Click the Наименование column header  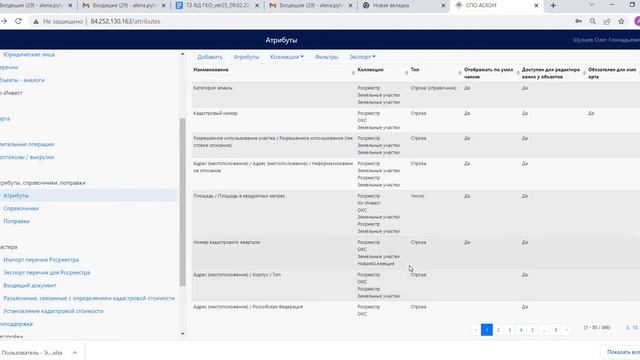click(211, 70)
